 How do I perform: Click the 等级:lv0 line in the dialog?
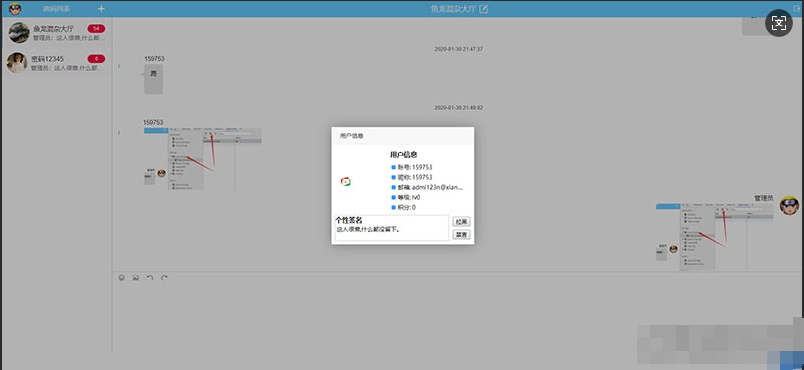[x=406, y=197]
